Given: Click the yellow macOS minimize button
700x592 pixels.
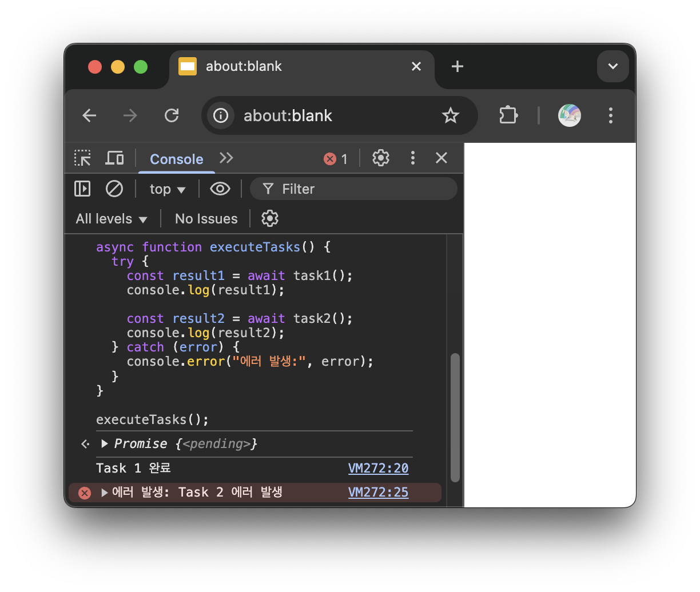Looking at the screenshot, I should [x=118, y=67].
